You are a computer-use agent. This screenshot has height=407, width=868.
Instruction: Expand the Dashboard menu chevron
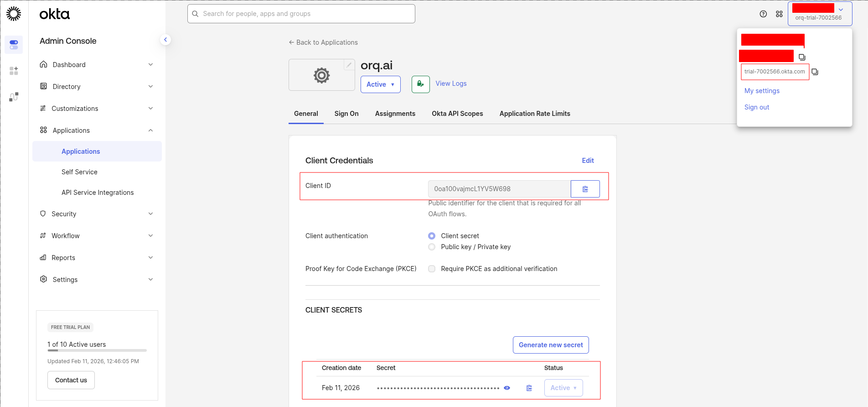(150, 64)
